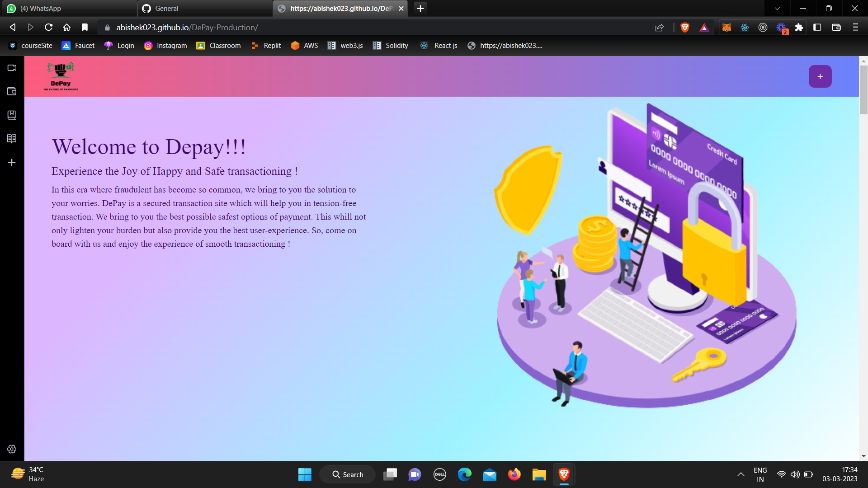Open the Brave Rewards triangle icon
This screenshot has height=488, width=868.
coord(704,28)
